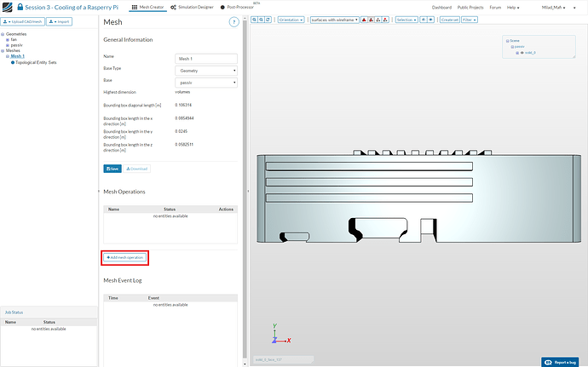Click the scene tree panel resize handle
This screenshot has width=588, height=367.
[x=574, y=56]
